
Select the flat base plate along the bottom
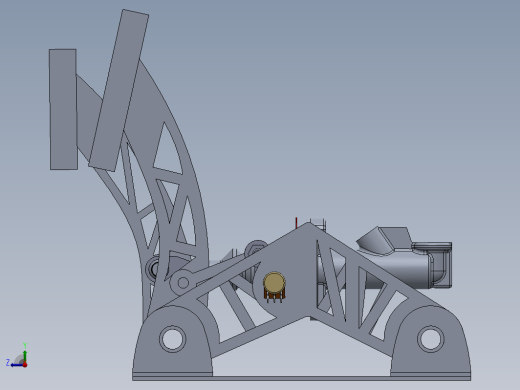point(301,378)
